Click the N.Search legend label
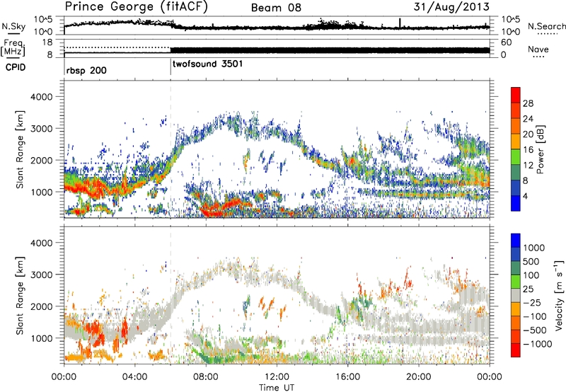The image size is (566, 392). [546, 26]
